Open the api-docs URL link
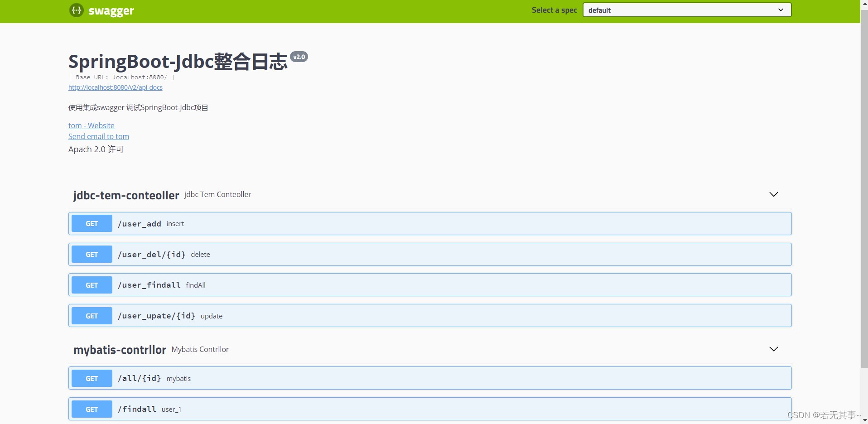The height and width of the screenshot is (424, 868). coord(115,87)
